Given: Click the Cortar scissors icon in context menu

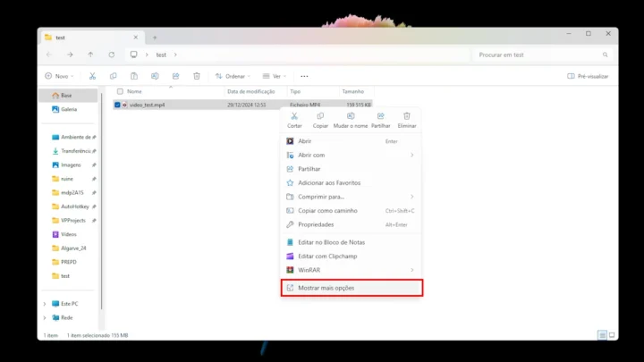Looking at the screenshot, I should click(294, 116).
